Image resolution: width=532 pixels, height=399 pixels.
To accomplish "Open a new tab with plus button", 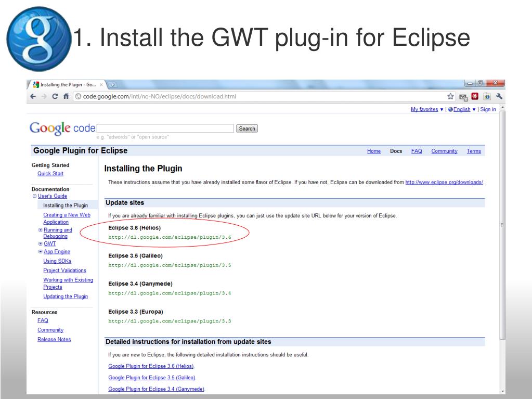I will (x=113, y=84).
